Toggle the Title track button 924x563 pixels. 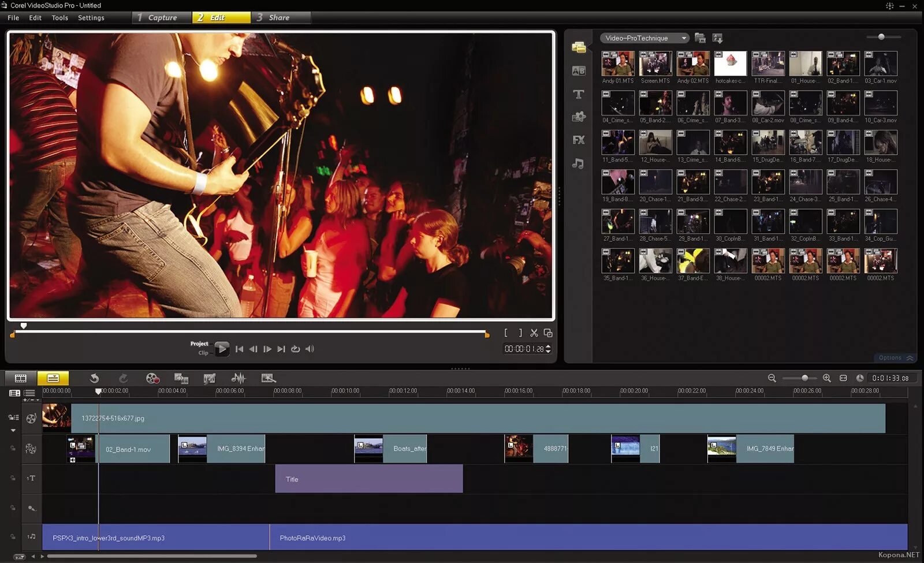click(31, 478)
